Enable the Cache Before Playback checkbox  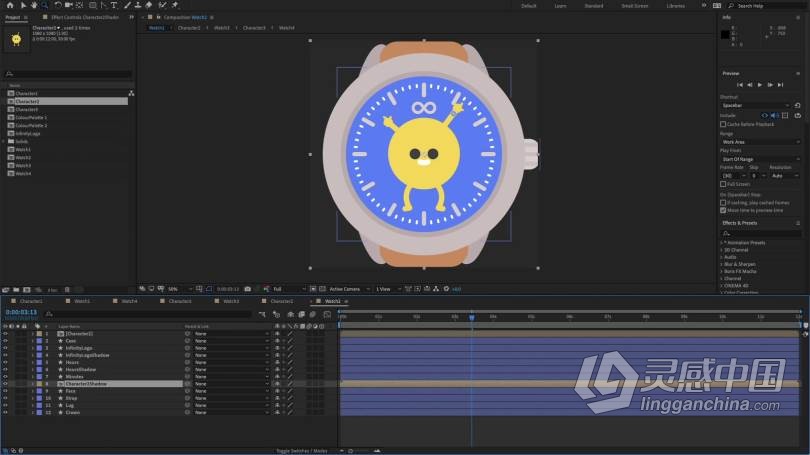point(723,124)
